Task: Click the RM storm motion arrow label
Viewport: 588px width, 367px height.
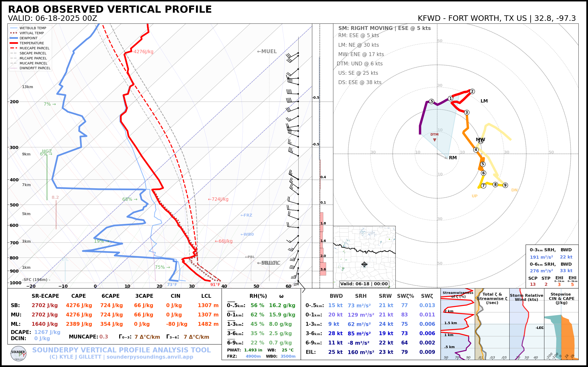Action: (453, 158)
